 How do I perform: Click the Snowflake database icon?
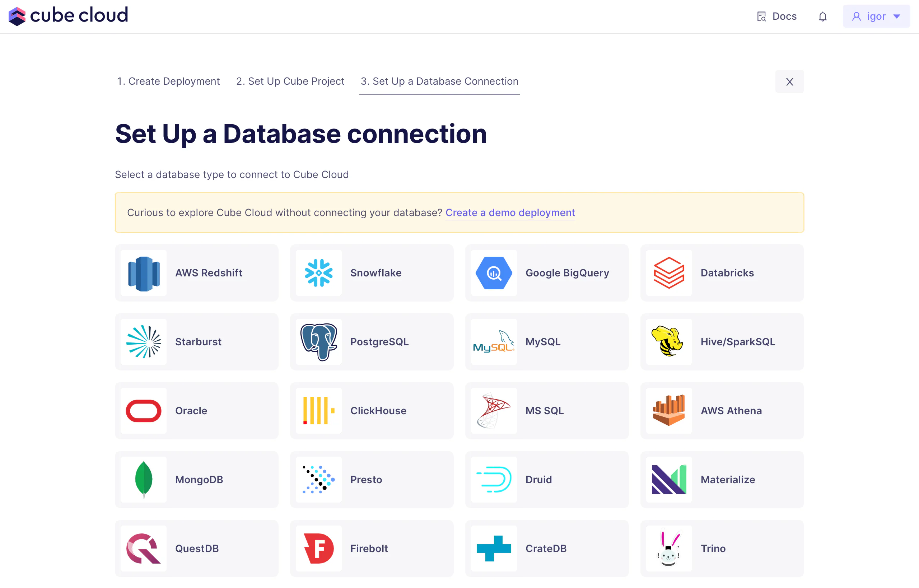click(x=318, y=272)
